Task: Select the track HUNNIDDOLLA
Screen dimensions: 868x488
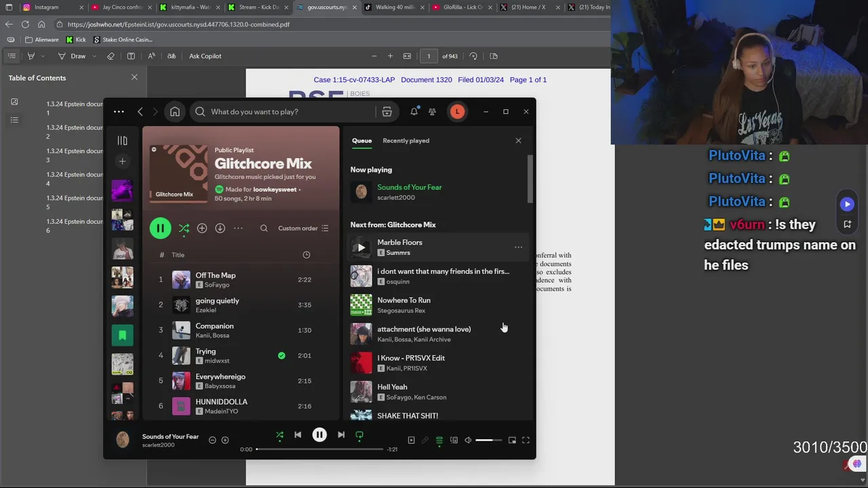Action: click(x=241, y=406)
